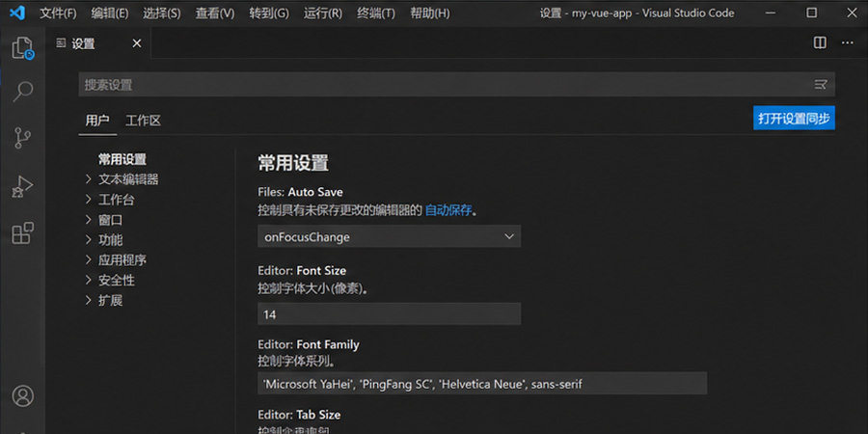
Task: Select 常用设置 in the settings tree
Action: pyautogui.click(x=122, y=159)
